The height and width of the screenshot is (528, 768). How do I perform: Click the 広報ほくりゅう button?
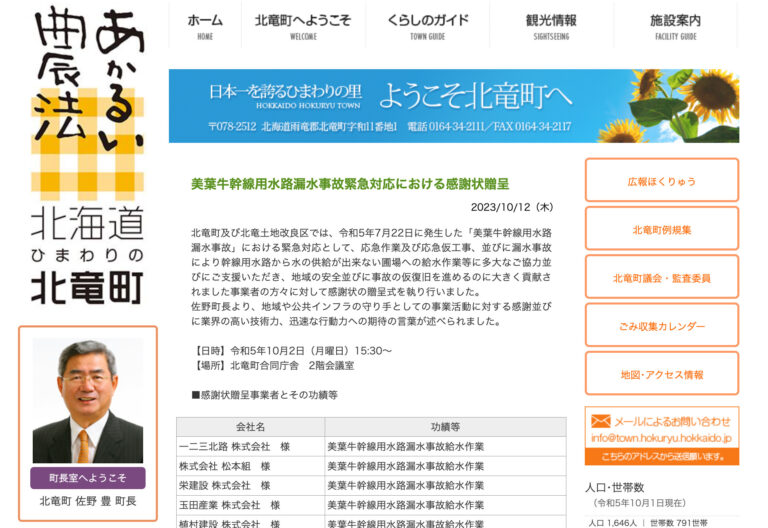click(x=661, y=181)
